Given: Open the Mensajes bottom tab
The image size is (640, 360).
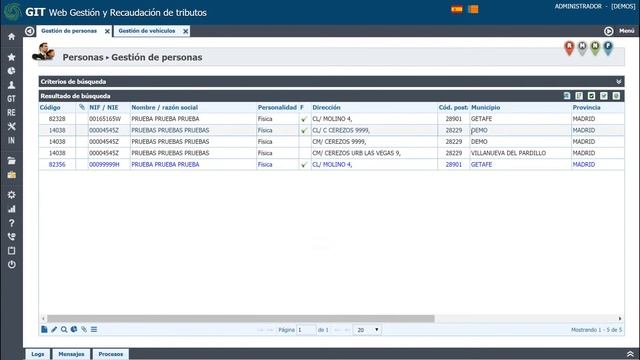Looking at the screenshot, I should (71, 354).
